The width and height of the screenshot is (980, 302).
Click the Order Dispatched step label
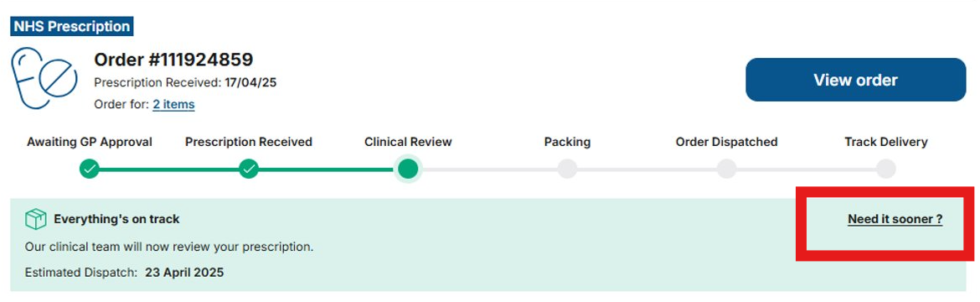pyautogui.click(x=726, y=143)
